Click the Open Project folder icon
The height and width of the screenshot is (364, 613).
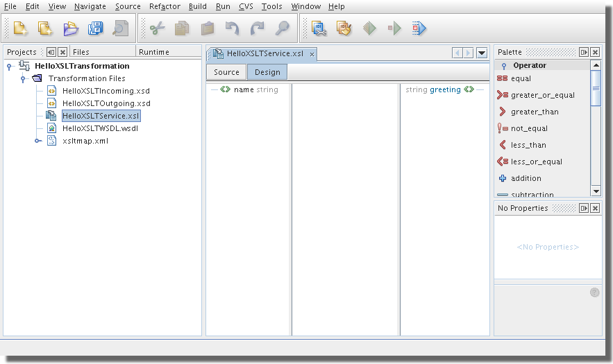pyautogui.click(x=71, y=28)
